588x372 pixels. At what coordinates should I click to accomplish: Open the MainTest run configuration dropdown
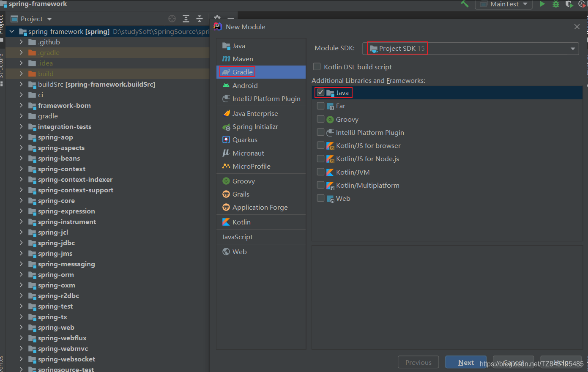click(x=504, y=4)
